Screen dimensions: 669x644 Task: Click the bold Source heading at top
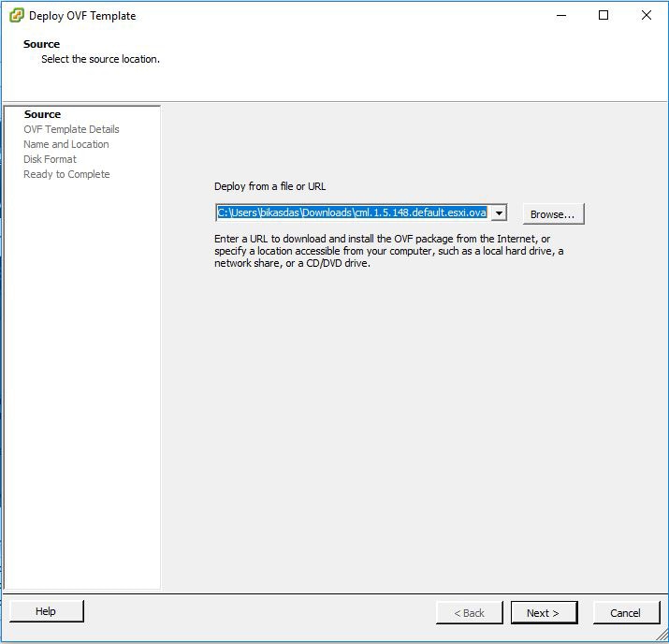[41, 44]
